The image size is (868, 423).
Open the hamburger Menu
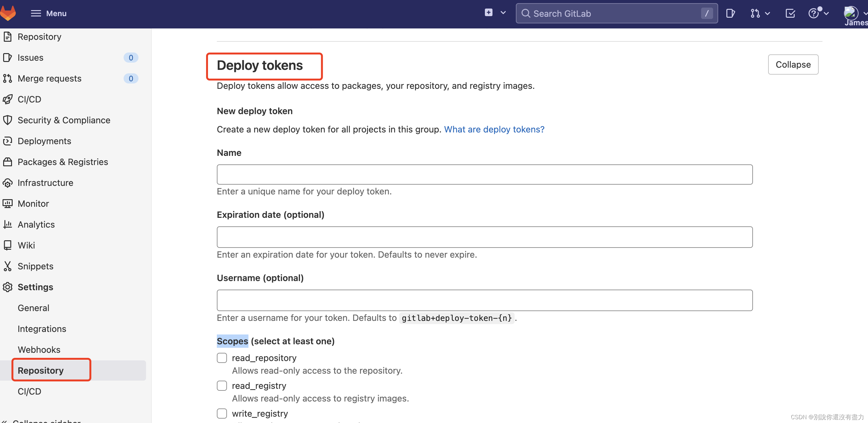(49, 13)
